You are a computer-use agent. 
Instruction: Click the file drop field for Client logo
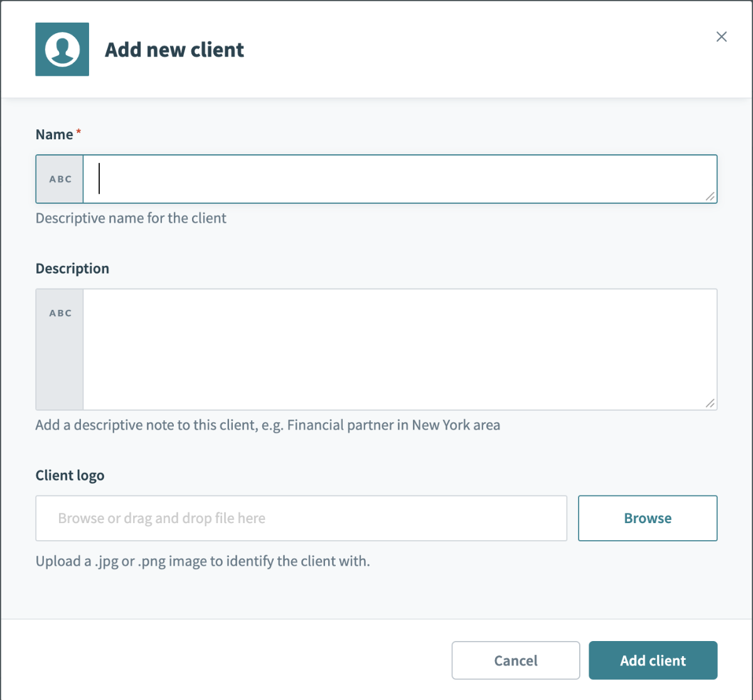click(x=301, y=518)
